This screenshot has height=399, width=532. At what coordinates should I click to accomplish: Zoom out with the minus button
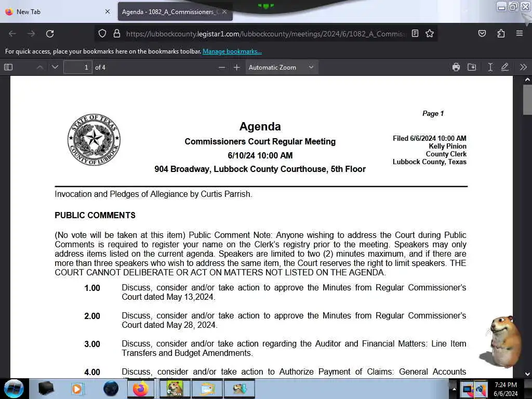point(221,68)
